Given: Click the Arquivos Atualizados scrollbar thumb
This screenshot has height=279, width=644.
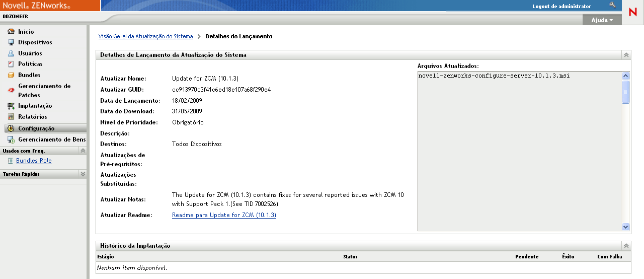Looking at the screenshot, I should (x=626, y=92).
